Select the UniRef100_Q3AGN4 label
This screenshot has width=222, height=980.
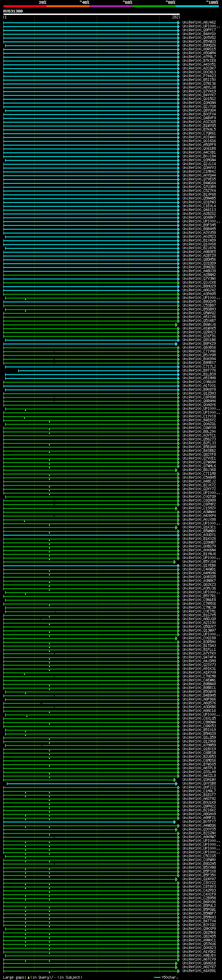coord(199,103)
